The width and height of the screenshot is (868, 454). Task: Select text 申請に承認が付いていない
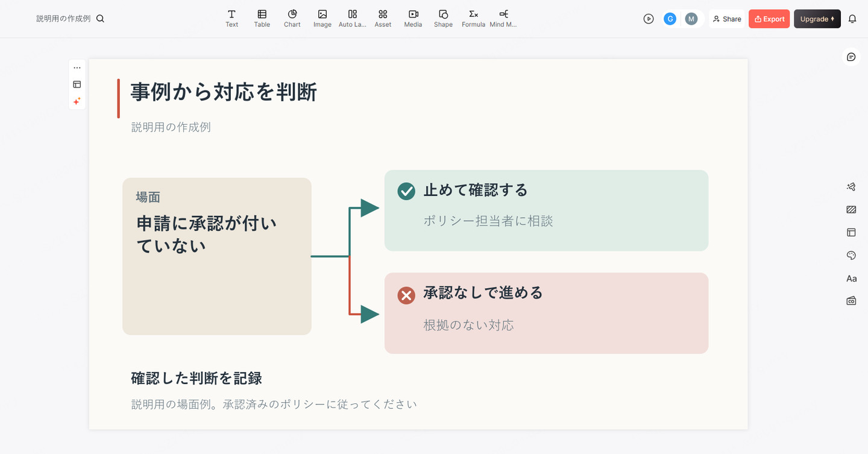pos(206,235)
